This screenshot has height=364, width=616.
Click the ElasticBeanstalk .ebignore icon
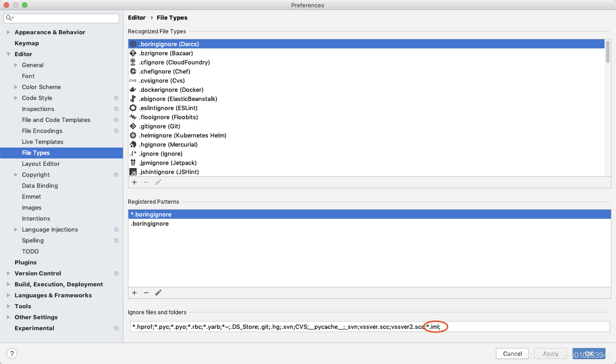click(133, 99)
